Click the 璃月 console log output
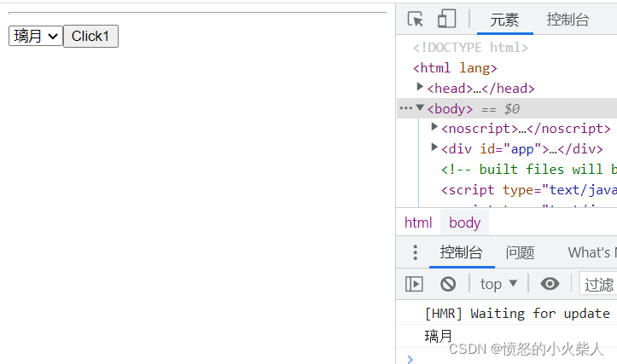The width and height of the screenshot is (617, 364). pyautogui.click(x=439, y=336)
